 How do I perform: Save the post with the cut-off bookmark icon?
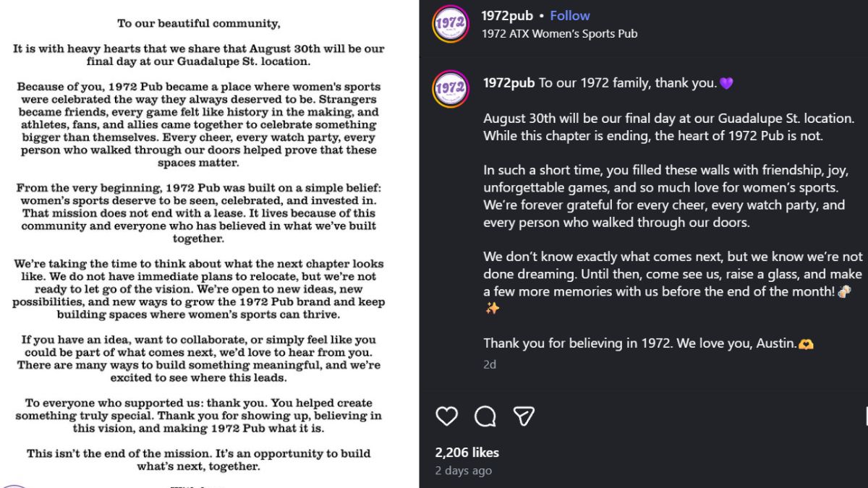pos(866,416)
